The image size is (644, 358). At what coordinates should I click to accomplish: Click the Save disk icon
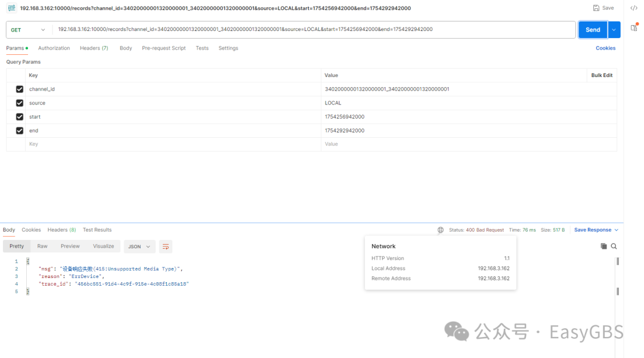click(596, 8)
